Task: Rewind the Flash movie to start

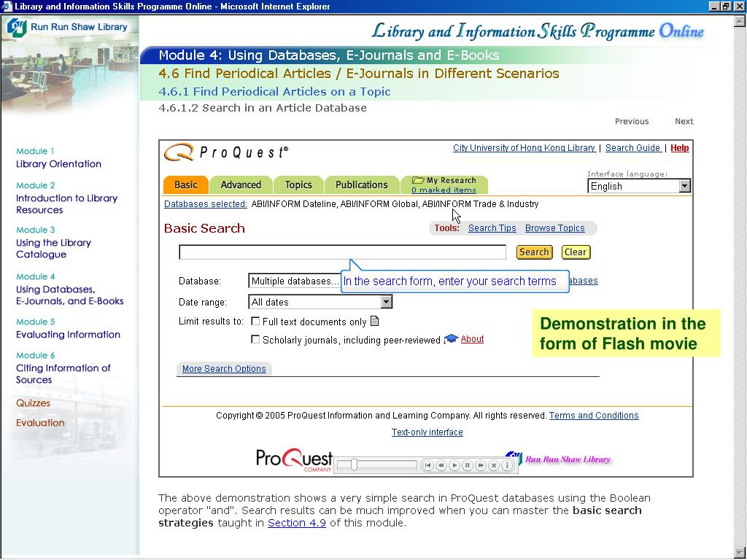Action: [427, 465]
